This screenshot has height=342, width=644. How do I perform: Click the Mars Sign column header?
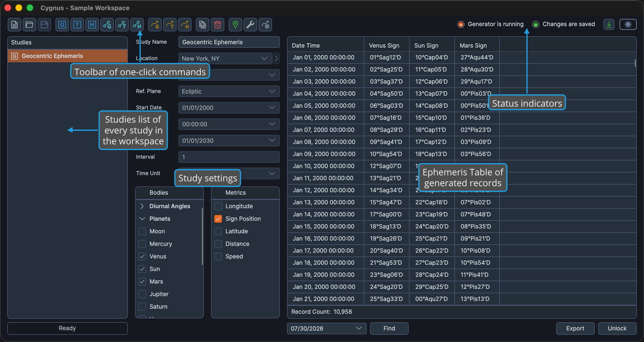[x=477, y=45]
